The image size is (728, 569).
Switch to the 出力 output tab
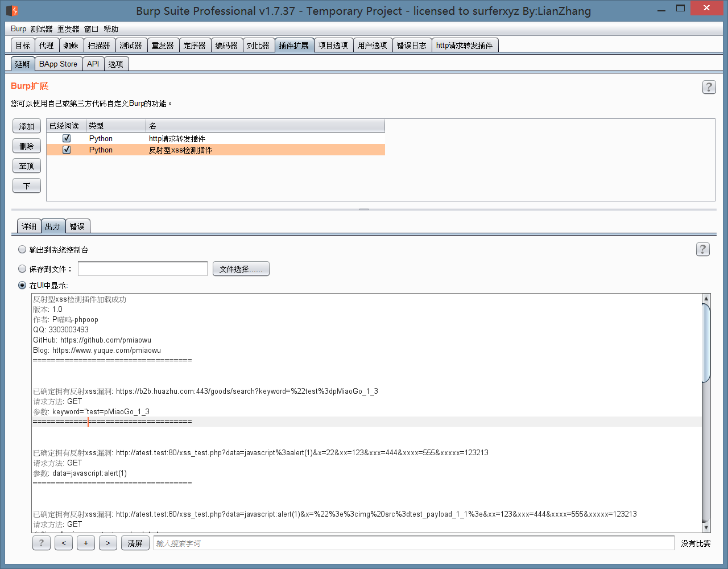point(53,226)
